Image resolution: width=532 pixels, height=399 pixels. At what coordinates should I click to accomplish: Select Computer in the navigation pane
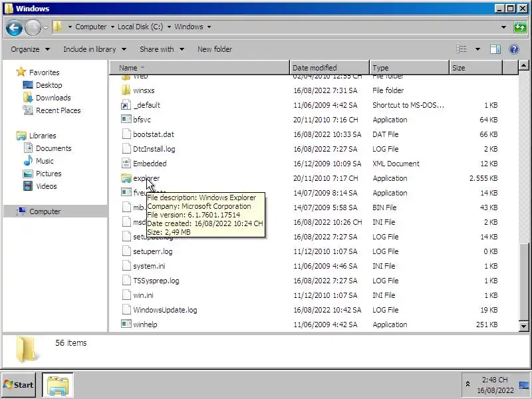pos(45,211)
